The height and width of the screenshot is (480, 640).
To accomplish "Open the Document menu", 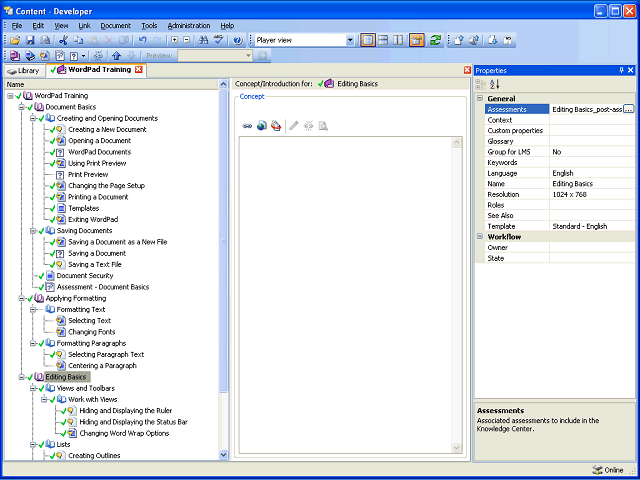I will click(x=116, y=26).
